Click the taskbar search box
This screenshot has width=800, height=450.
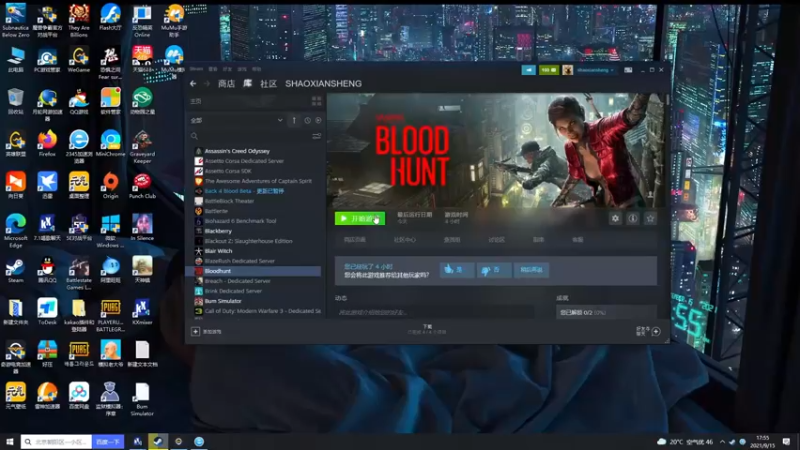[57, 441]
